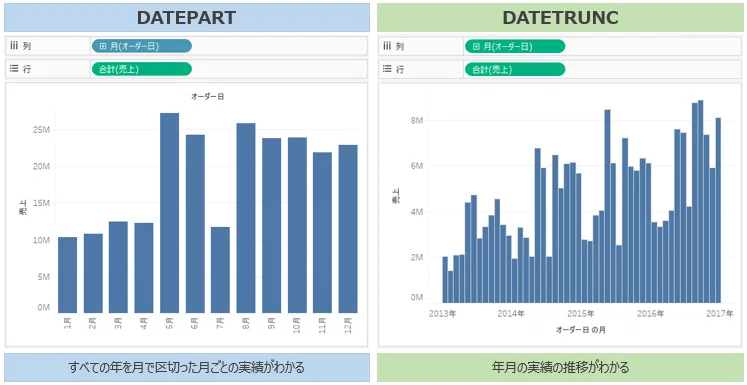Click the 10M axis value in DATEPART chart
The image size is (747, 385).
(41, 240)
